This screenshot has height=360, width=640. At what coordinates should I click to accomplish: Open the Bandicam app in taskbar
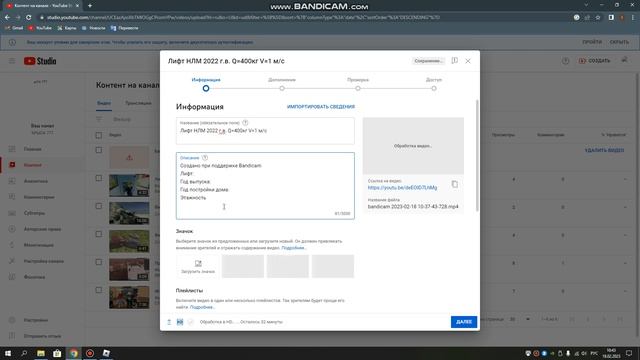(x=90, y=353)
